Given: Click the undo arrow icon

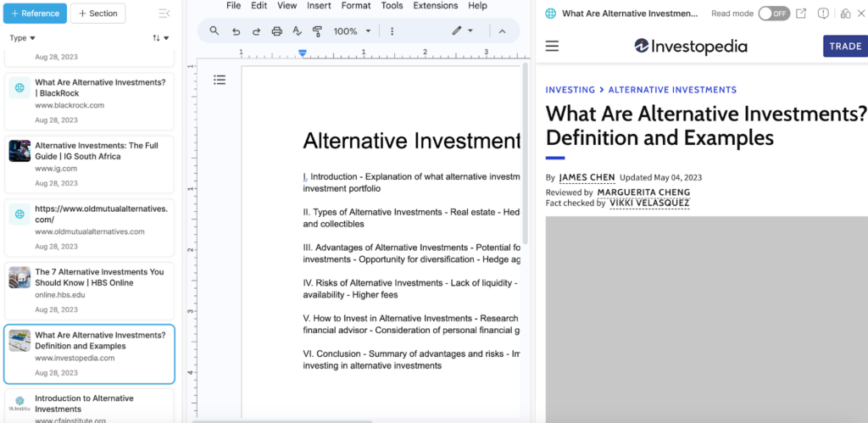Looking at the screenshot, I should (236, 31).
